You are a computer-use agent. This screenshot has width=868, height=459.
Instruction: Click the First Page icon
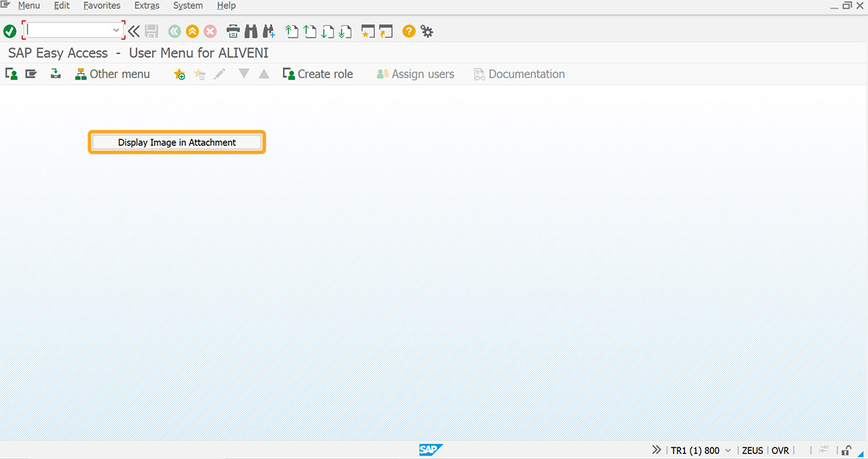click(292, 31)
